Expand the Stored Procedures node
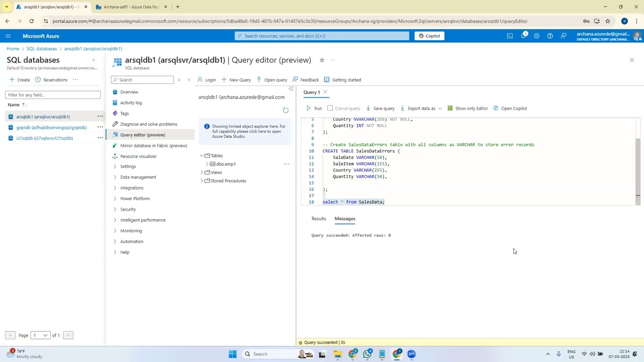 pos(202,181)
